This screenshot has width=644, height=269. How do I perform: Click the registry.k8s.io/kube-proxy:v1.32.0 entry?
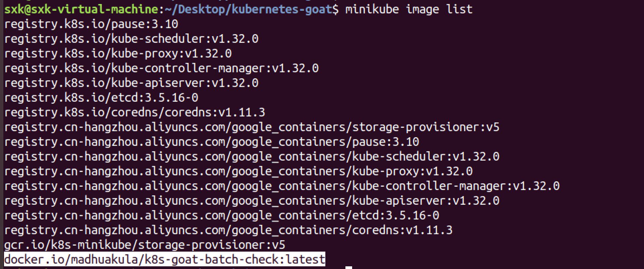tap(118, 54)
